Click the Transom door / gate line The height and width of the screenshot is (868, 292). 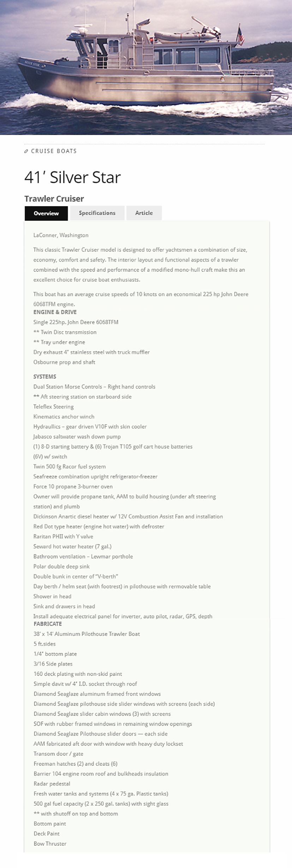tap(58, 754)
